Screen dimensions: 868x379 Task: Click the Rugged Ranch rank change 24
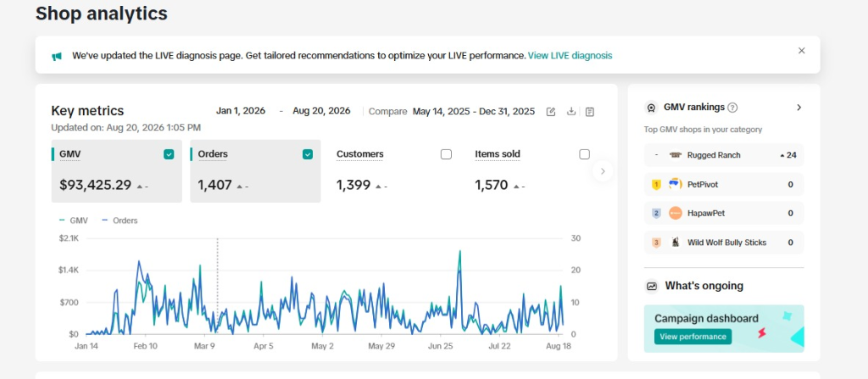(788, 155)
